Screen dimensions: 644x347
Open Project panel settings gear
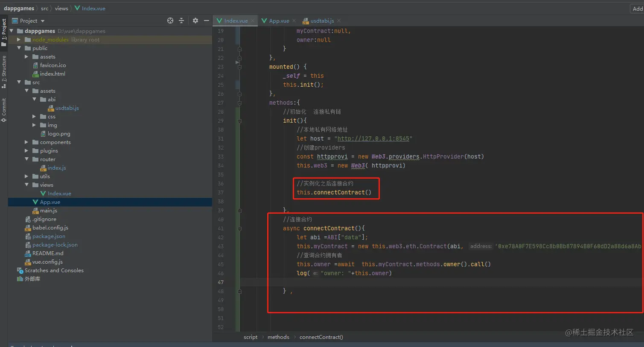click(x=195, y=21)
